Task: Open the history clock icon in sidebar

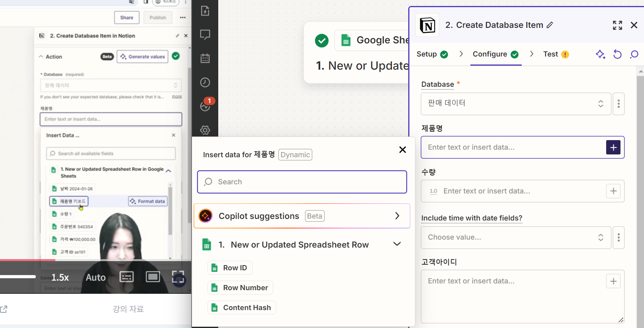Action: 205,82
